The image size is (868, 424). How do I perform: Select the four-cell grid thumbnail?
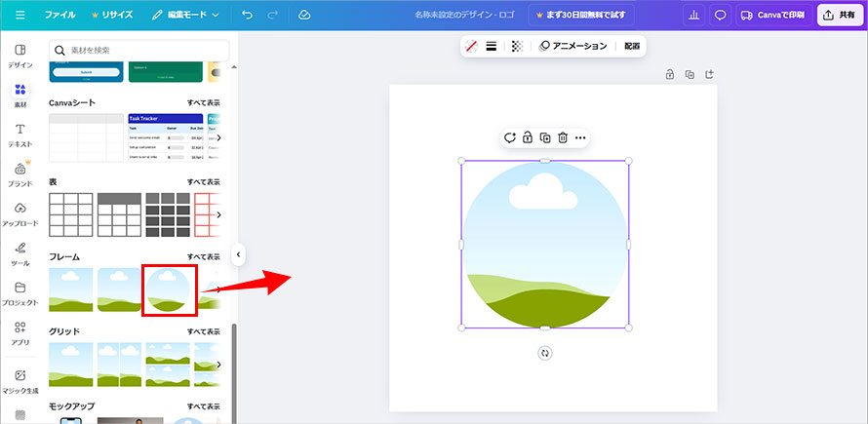(x=168, y=365)
